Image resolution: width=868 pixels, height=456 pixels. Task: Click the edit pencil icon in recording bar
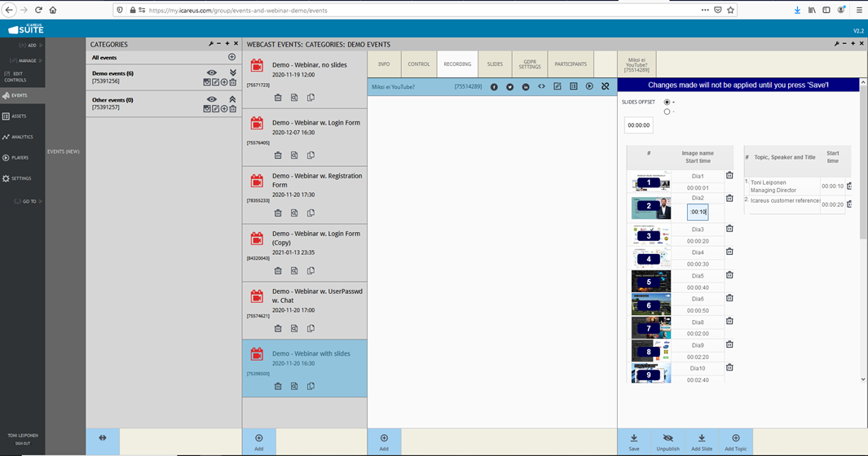[557, 87]
